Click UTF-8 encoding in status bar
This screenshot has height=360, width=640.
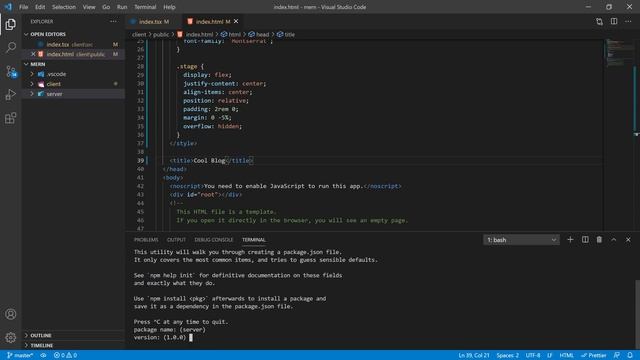click(533, 355)
